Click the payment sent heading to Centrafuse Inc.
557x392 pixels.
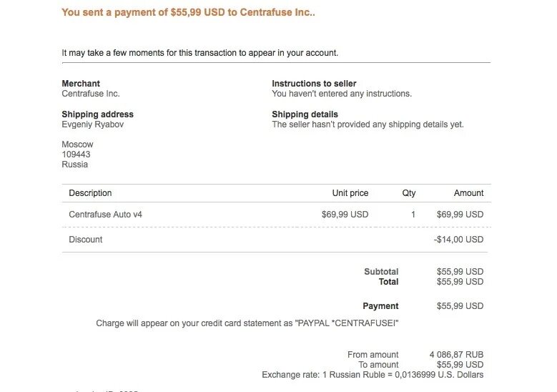189,12
